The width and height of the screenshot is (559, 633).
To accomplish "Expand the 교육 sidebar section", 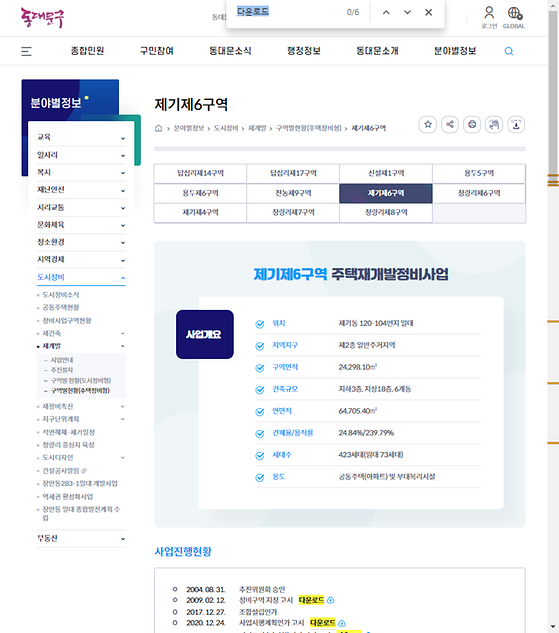I will tap(81, 137).
